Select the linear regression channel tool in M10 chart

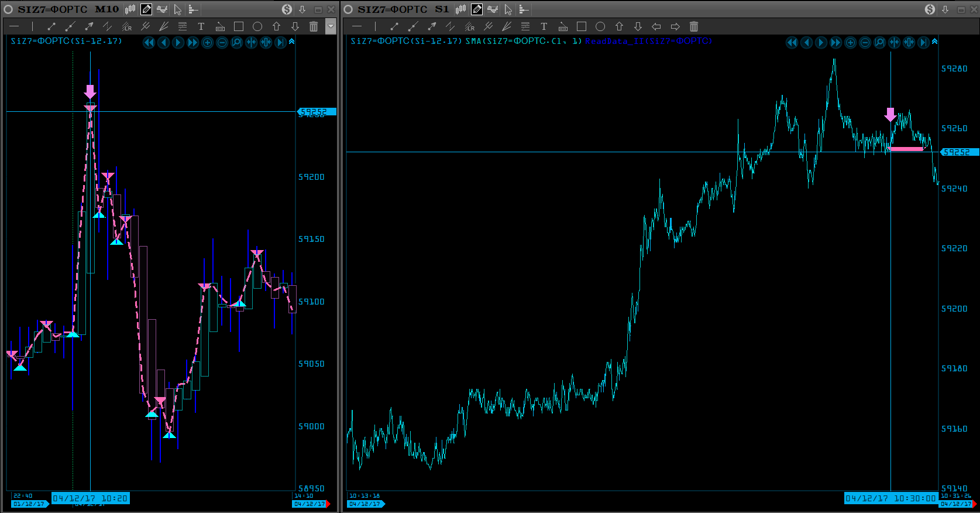point(126,26)
